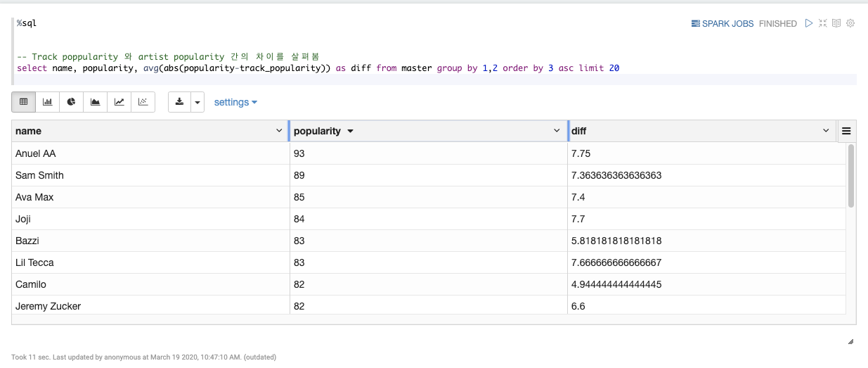The height and width of the screenshot is (368, 868).
Task: Hide the editor with collapse arrows icon
Action: (x=823, y=23)
